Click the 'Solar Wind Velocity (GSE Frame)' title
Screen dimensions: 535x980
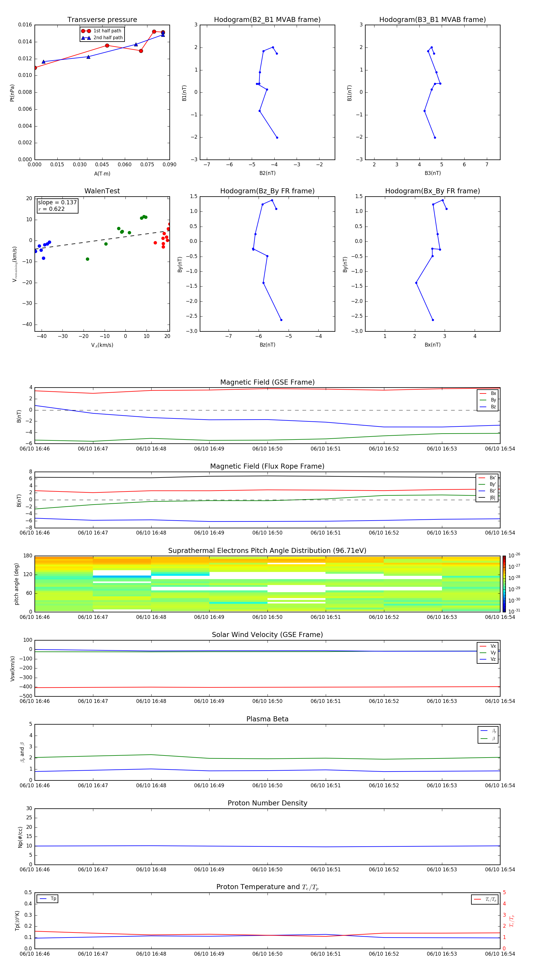[x=267, y=635]
